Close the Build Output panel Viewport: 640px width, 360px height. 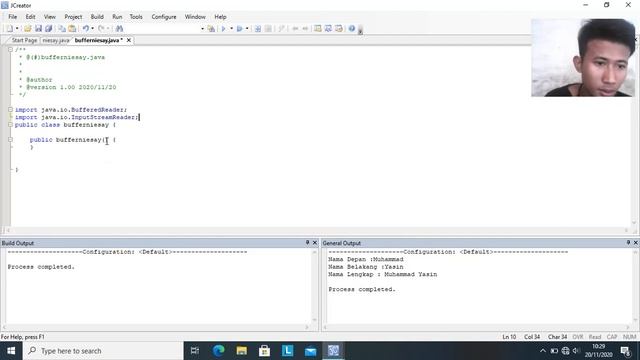(315, 243)
